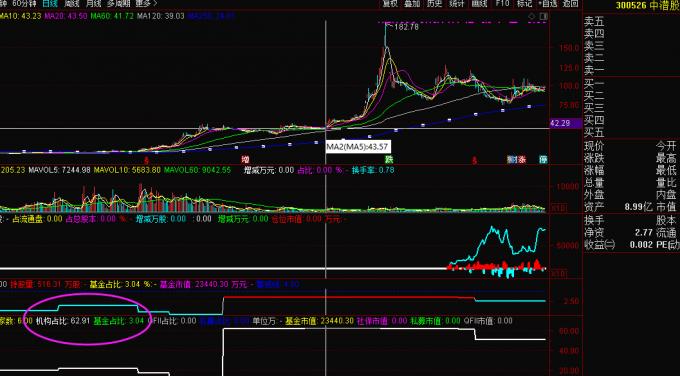Click the green 跌 event marker on the chart
Viewport: 680px width, 376px height.
coord(390,160)
